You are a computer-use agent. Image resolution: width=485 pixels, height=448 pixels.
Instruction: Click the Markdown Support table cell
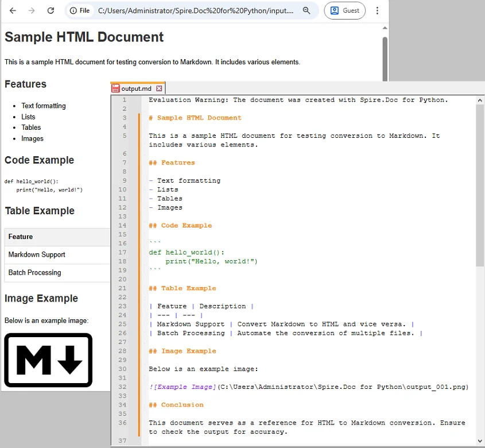37,254
